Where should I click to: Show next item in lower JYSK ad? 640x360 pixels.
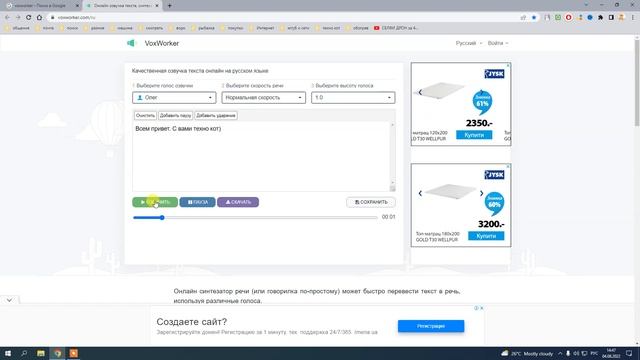[x=482, y=193]
